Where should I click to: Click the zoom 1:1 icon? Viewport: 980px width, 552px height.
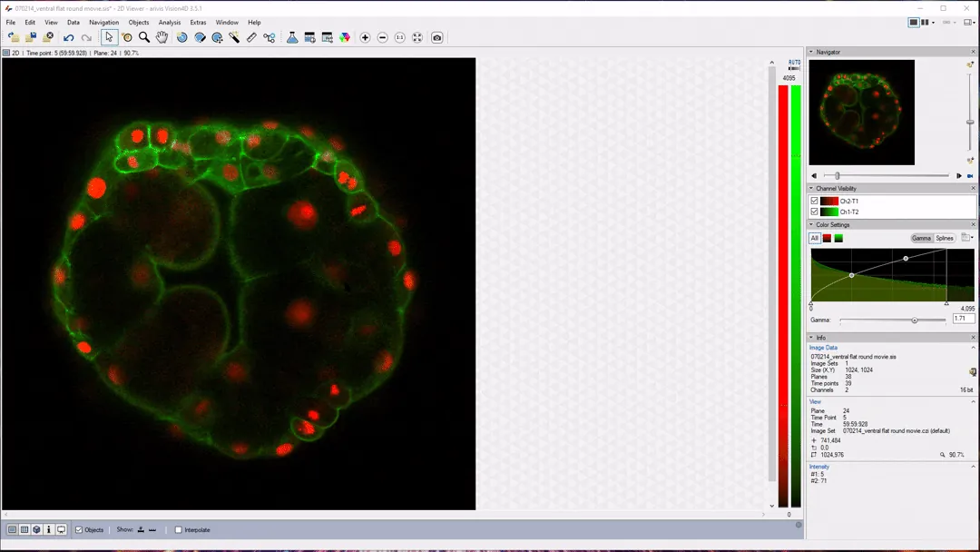point(400,37)
